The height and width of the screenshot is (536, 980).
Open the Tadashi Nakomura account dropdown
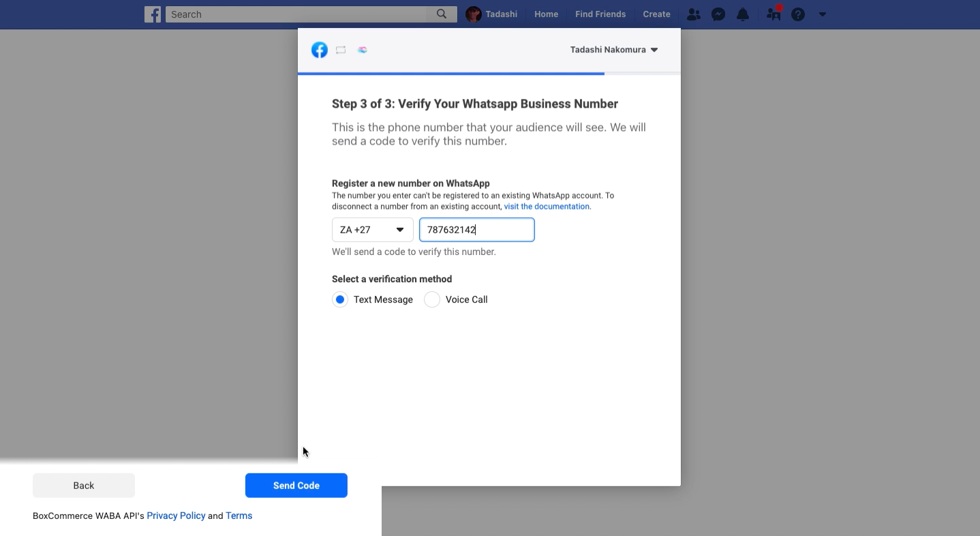(x=614, y=50)
